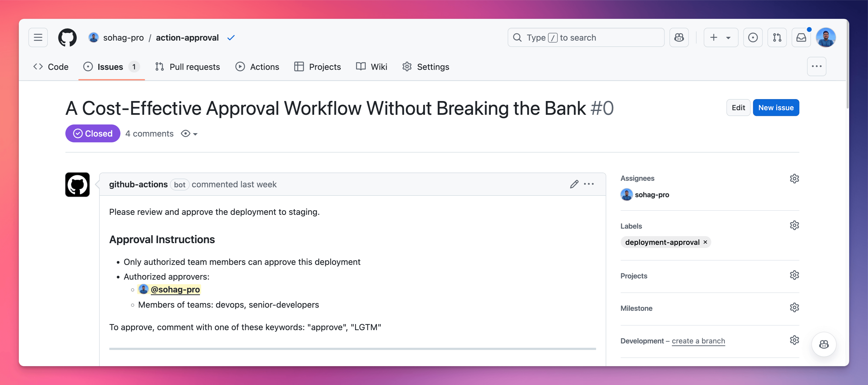Viewport: 868px width, 385px height.
Task: Edit Assignees via gear icon
Action: (x=794, y=179)
